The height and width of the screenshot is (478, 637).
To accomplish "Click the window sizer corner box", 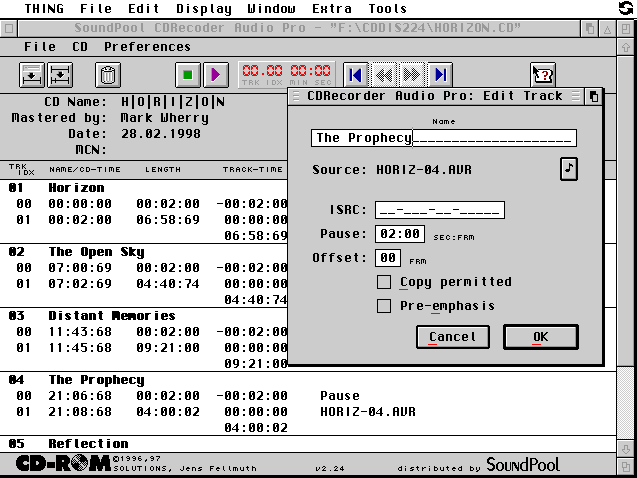I will point(626,466).
